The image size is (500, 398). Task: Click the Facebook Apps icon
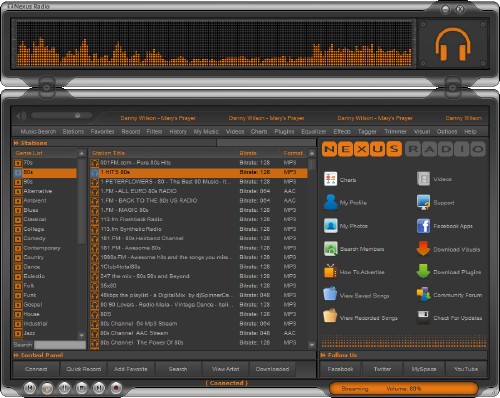[x=423, y=226]
